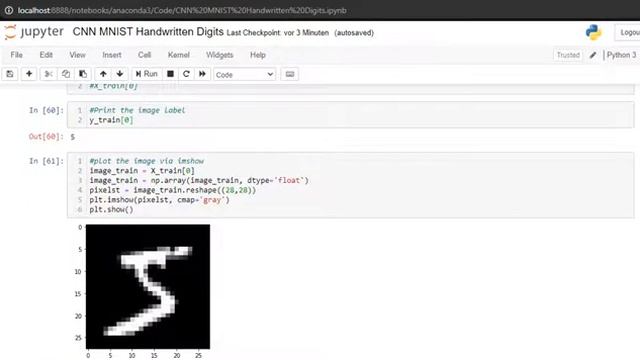Open the Edit menu

(x=46, y=55)
